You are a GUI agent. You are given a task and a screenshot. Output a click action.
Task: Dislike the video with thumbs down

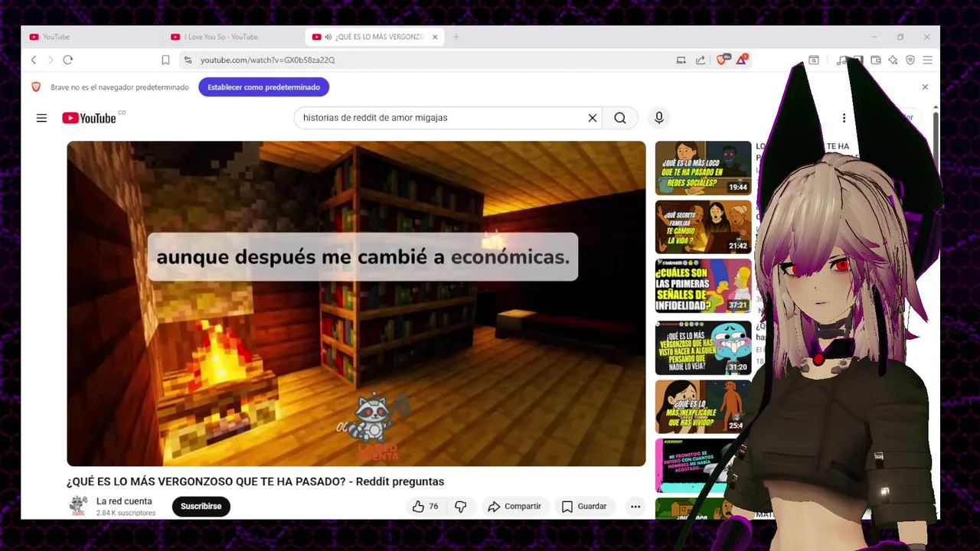(460, 506)
